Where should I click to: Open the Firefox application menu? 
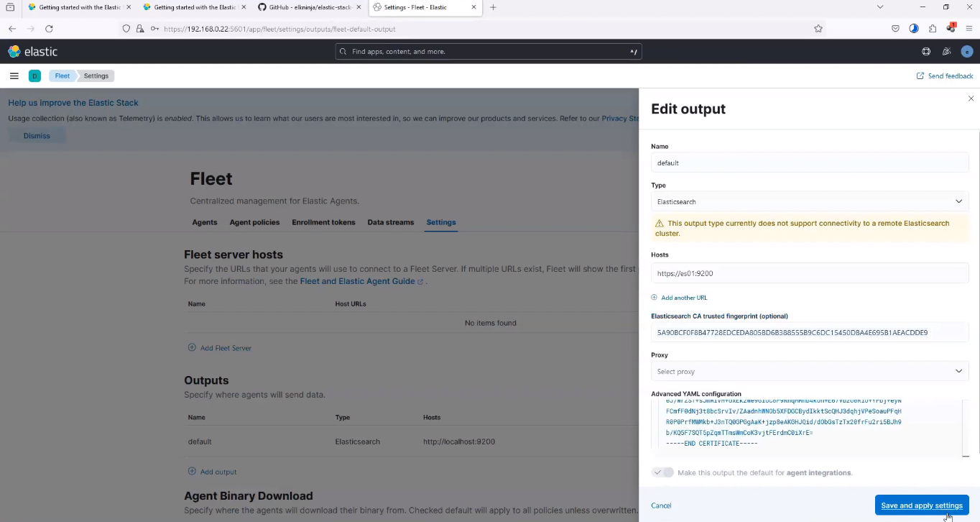(969, 29)
